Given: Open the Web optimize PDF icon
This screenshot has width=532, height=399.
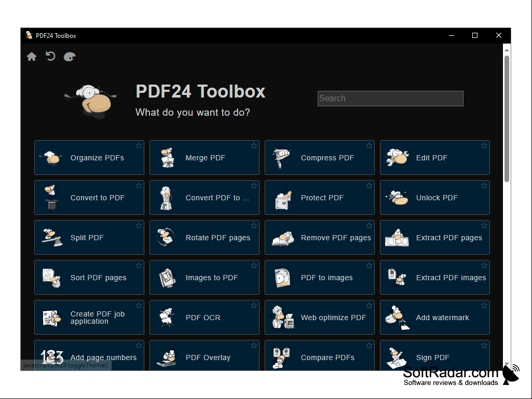Looking at the screenshot, I should (282, 317).
